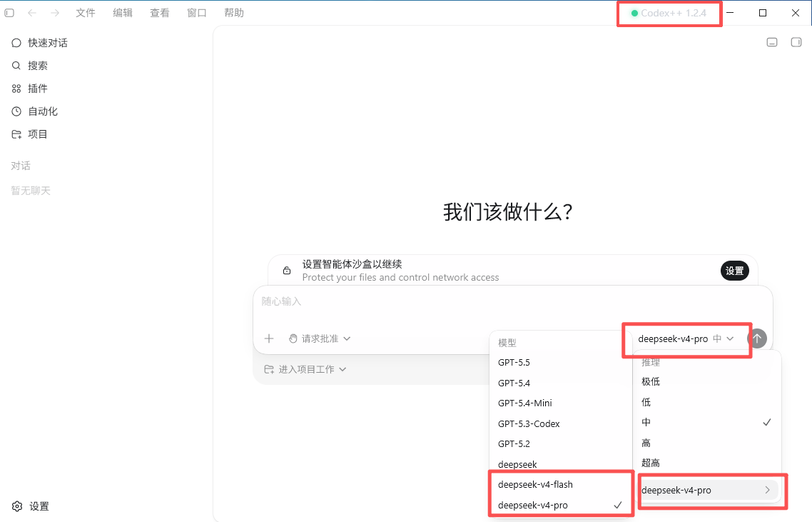The image size is (812, 522).
Task: Toggle the right side panel icon
Action: click(x=796, y=43)
